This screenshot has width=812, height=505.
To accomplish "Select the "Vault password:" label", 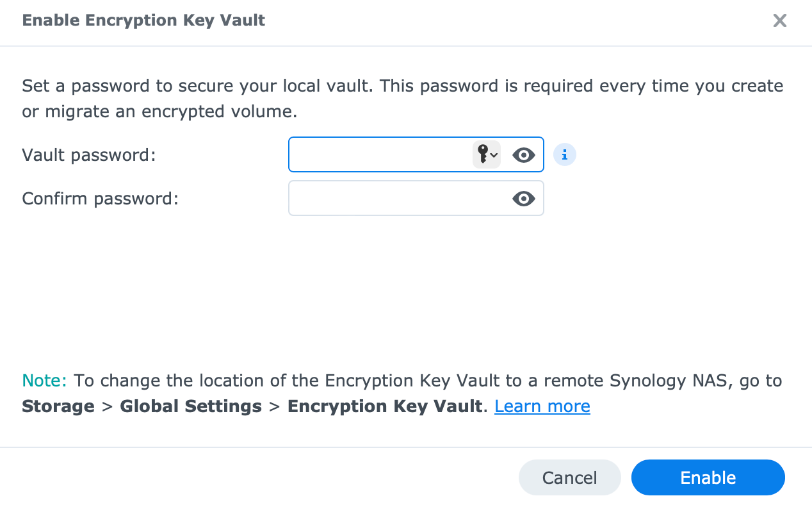I will pos(89,155).
